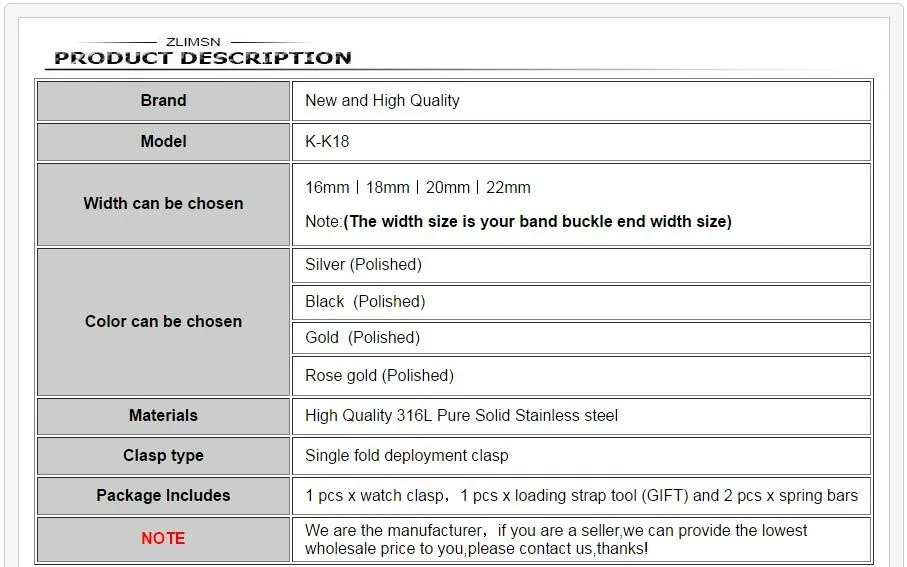Click the Package Includes contents text
This screenshot has height=567, width=907.
click(581, 496)
